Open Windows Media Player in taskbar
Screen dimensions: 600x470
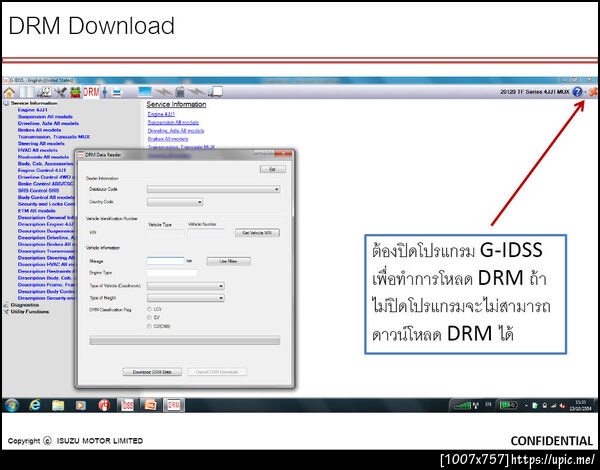(81, 405)
